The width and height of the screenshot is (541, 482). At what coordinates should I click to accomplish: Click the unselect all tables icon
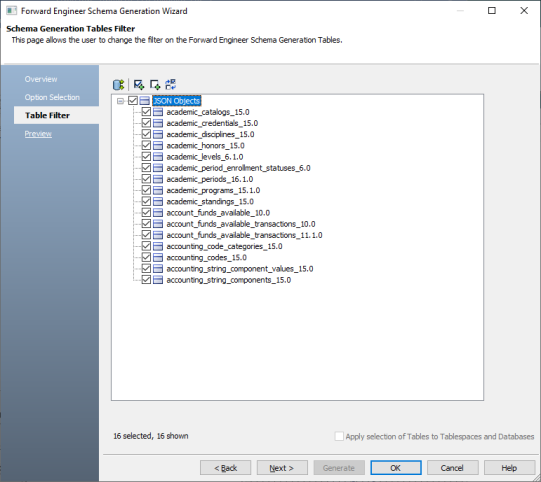(155, 85)
